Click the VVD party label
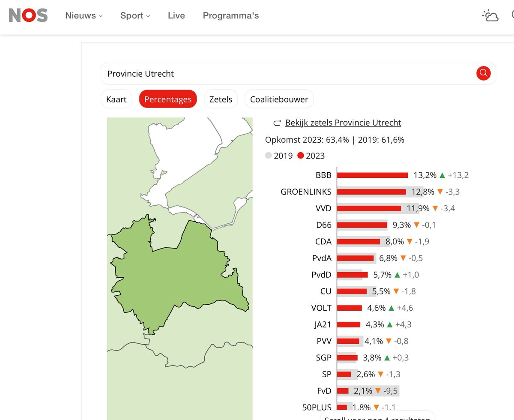The image size is (514, 420). tap(323, 209)
